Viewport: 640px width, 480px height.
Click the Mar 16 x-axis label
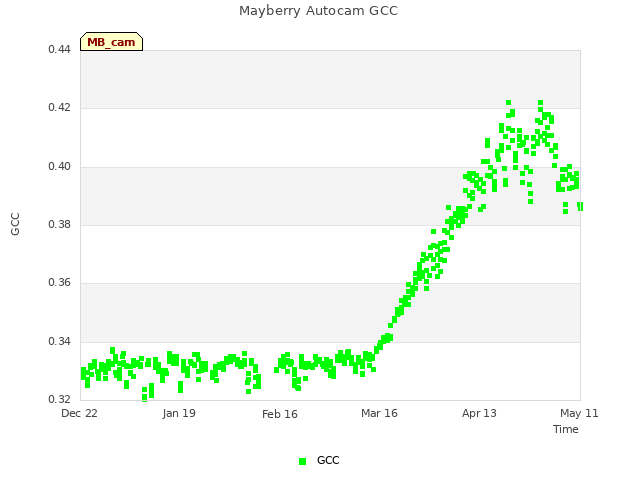(x=379, y=413)
